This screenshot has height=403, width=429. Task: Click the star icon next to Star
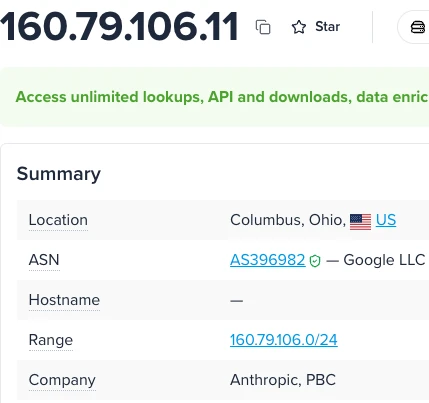point(299,27)
